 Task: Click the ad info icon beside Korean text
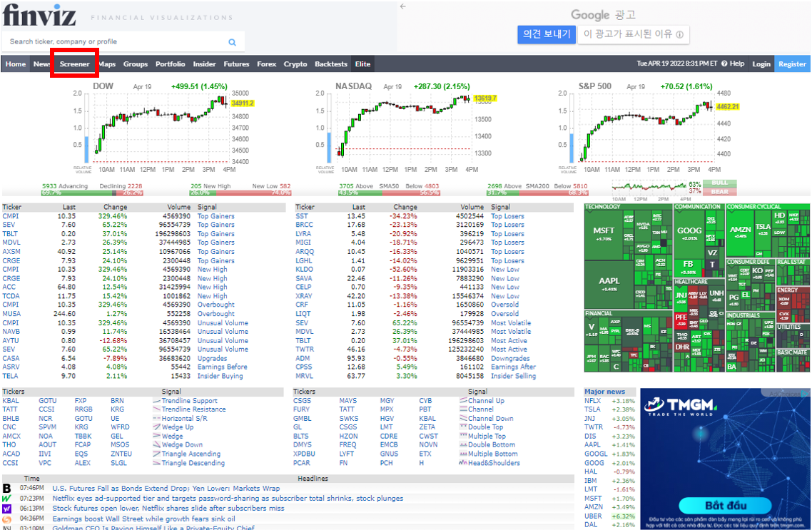[679, 35]
